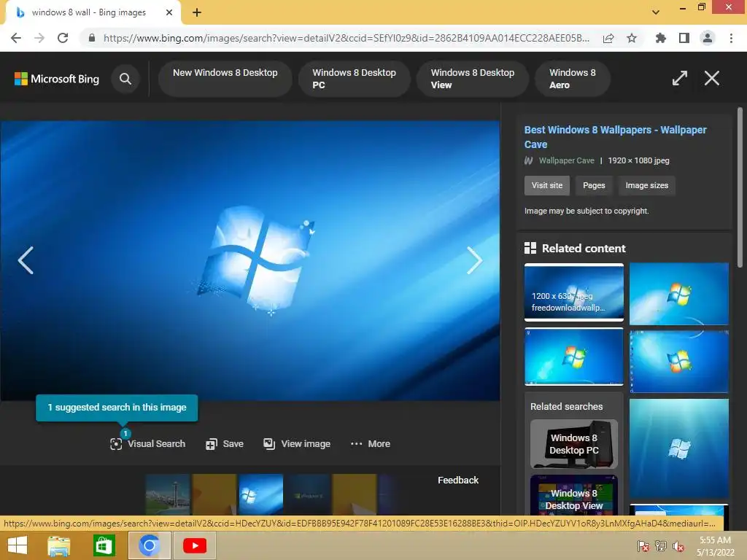The height and width of the screenshot is (560, 747).
Task: Reload the page
Action: (x=63, y=38)
